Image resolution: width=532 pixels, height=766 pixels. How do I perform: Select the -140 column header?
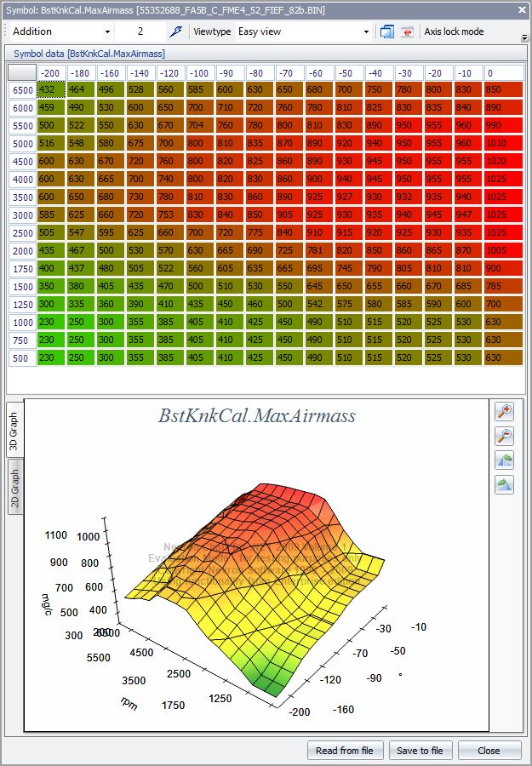click(x=141, y=73)
